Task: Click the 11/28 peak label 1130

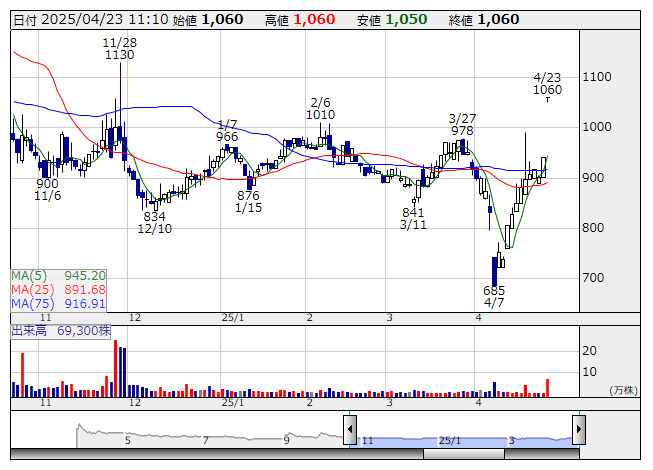Action: coord(119,55)
